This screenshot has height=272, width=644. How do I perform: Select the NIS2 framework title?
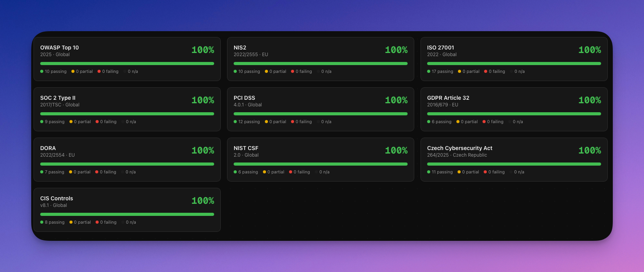(240, 48)
